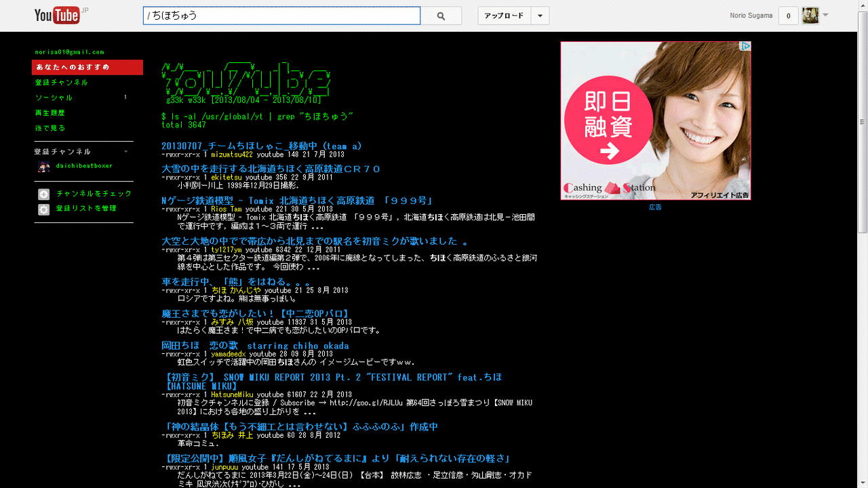Open the upload dropdown arrow

point(540,16)
